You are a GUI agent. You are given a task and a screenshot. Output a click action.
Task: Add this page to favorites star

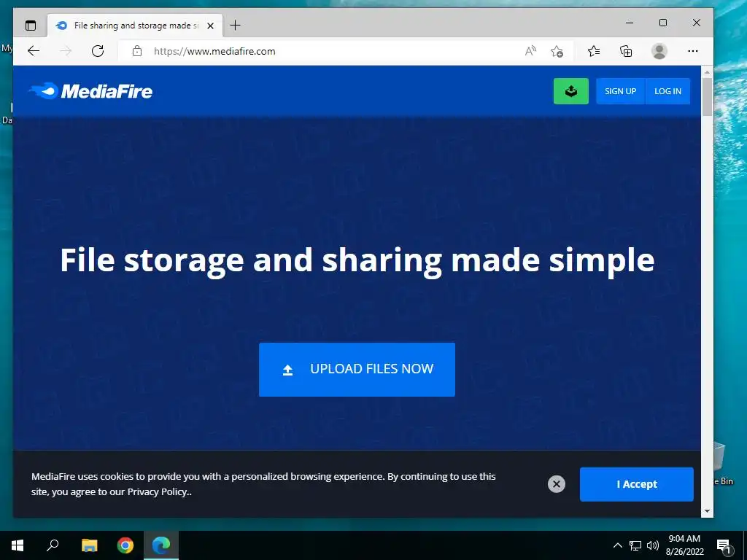pyautogui.click(x=557, y=51)
